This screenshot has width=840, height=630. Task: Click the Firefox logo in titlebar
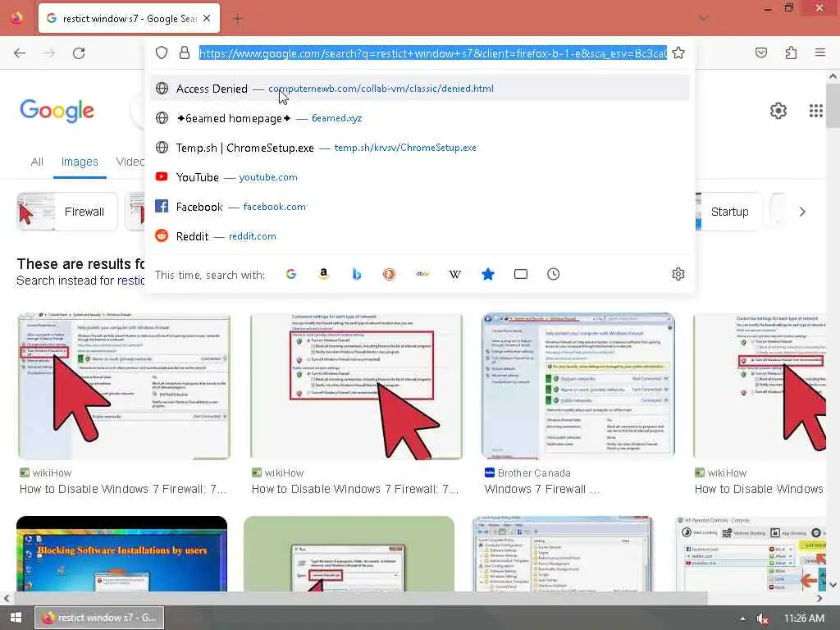point(16,18)
